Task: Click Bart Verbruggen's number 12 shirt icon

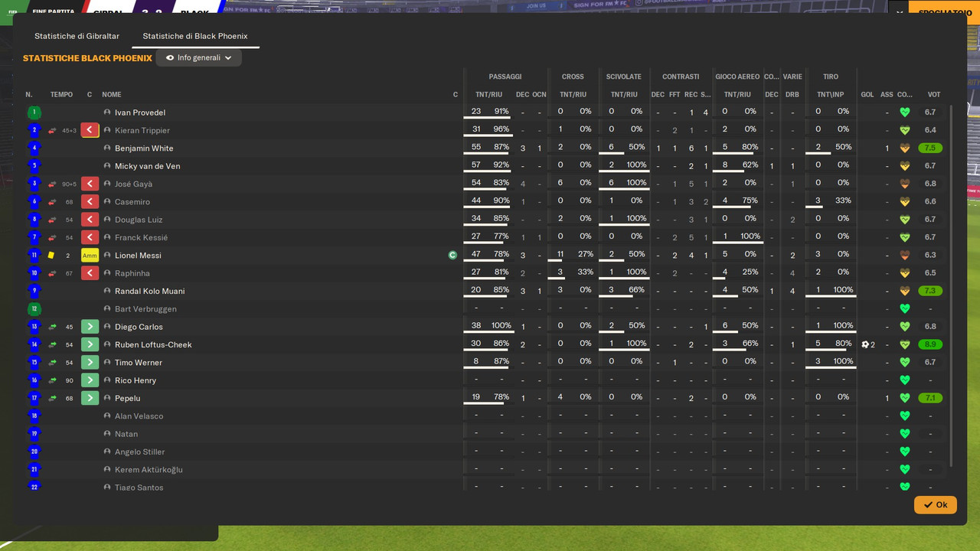Action: tap(34, 309)
